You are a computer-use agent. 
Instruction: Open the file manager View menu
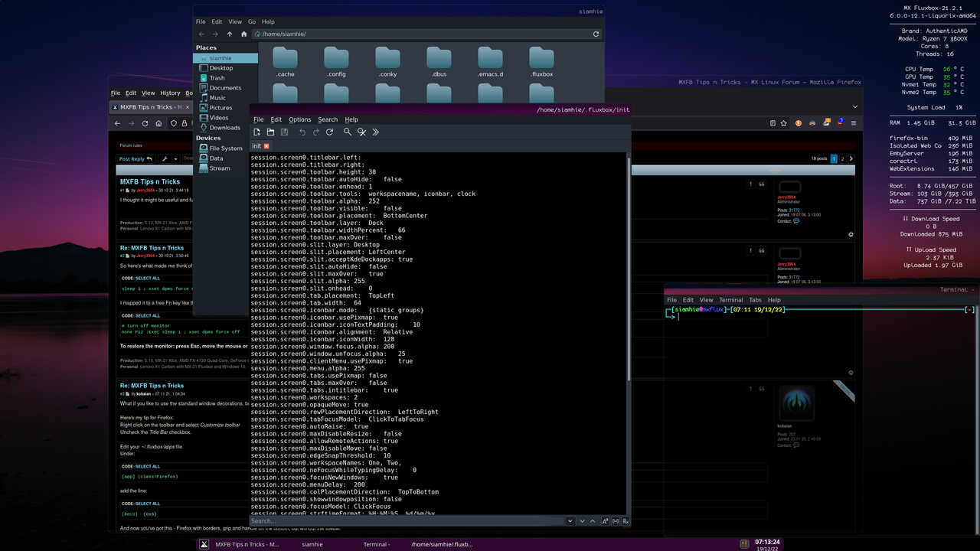click(235, 21)
